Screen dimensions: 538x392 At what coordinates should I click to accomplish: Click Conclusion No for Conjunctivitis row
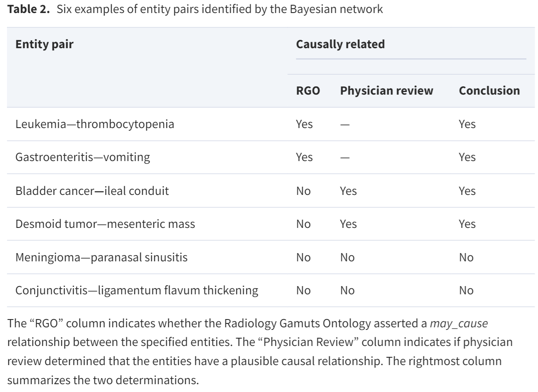point(466,291)
